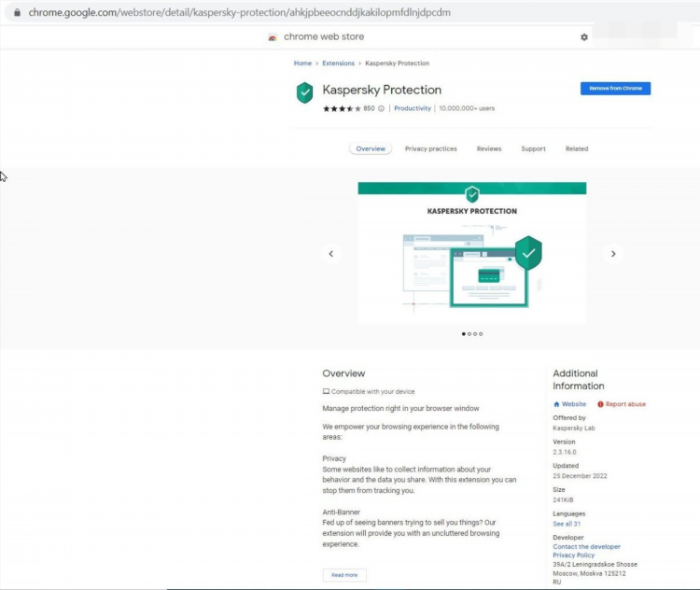Screen dimensions: 700x590
Task: Select the fourth carousel dot
Action: pos(481,334)
